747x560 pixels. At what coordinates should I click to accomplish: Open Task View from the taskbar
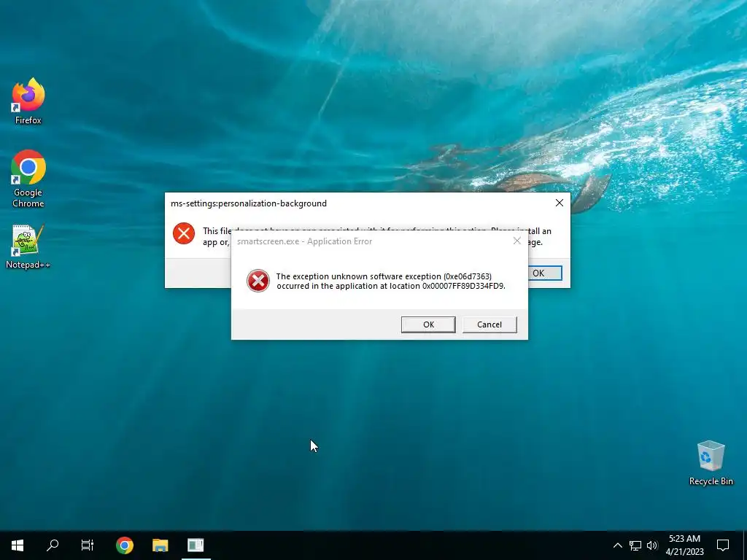(x=88, y=545)
